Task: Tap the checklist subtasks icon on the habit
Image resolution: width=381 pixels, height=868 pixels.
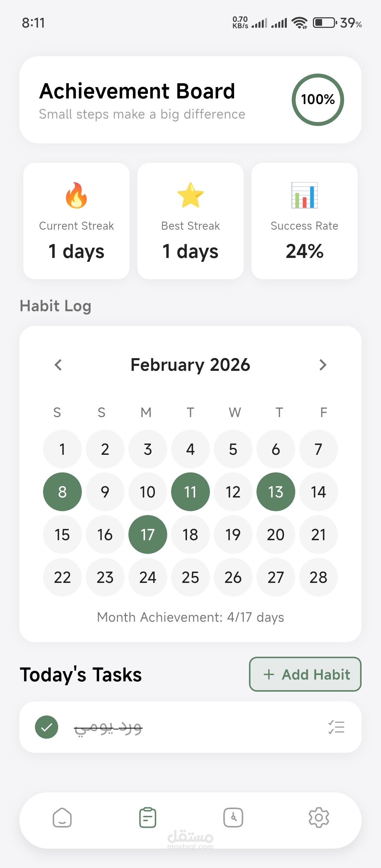Action: coord(336,727)
